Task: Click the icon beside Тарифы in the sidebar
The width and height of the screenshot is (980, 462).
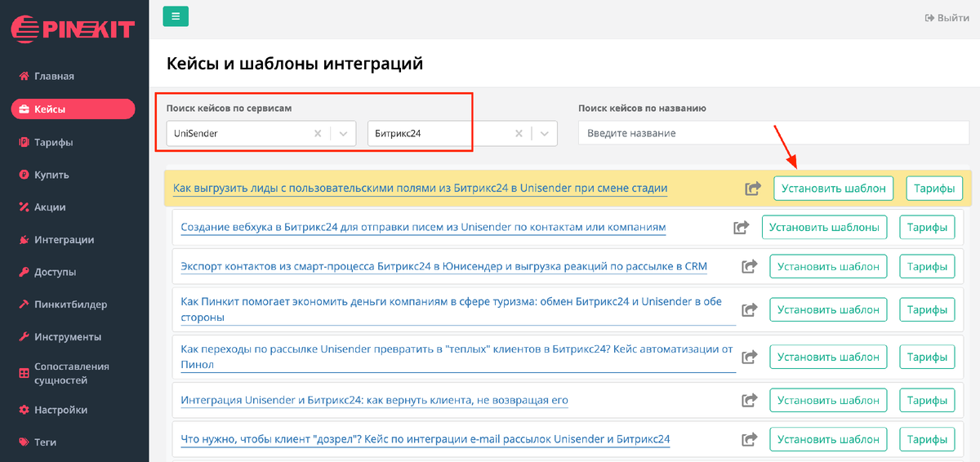Action: coord(24,142)
